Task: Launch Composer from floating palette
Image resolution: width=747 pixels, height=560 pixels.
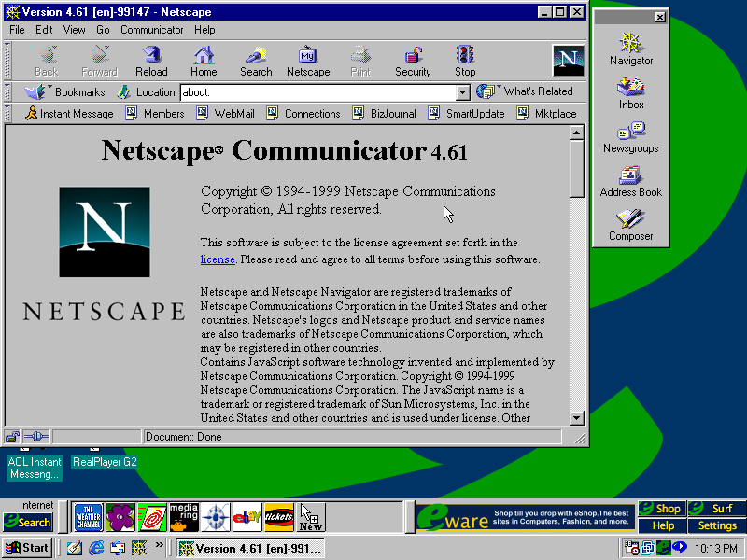Action: [x=631, y=225]
